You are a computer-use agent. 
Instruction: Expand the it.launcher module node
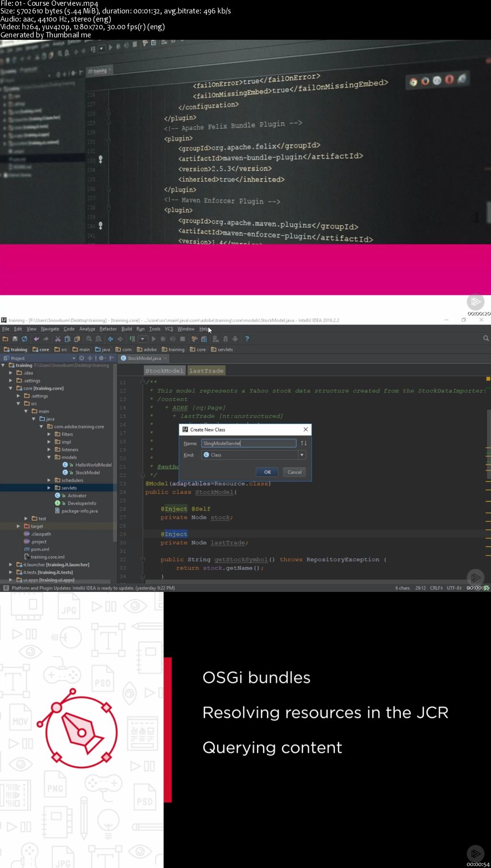pyautogui.click(x=11, y=565)
